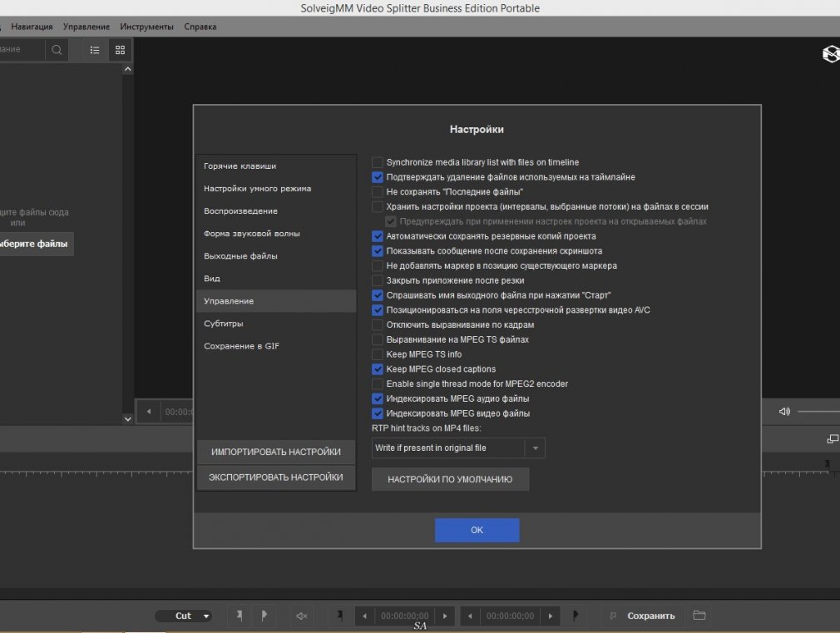Screen dimensions: 840x633
Task: Add marker using left flag icon
Action: point(239,616)
